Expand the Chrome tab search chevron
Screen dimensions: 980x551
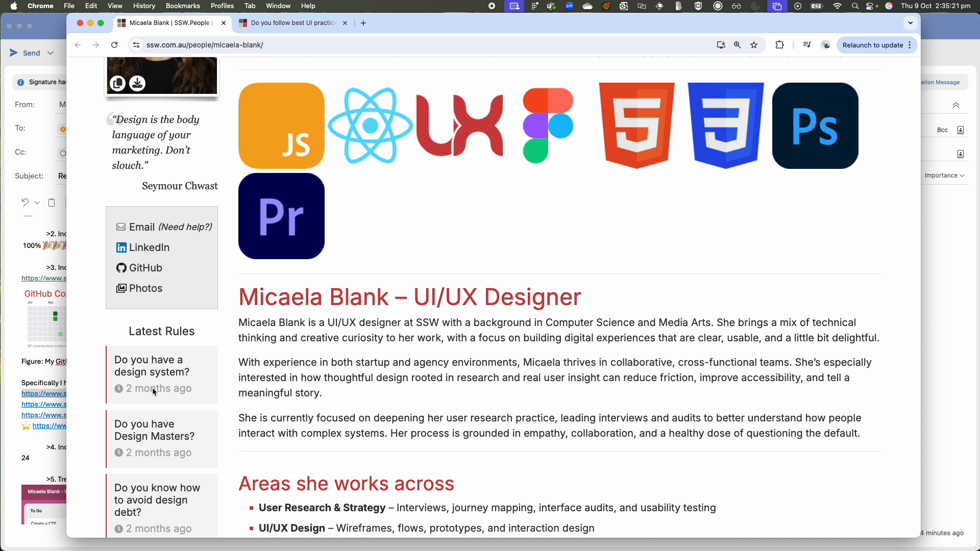[911, 23]
